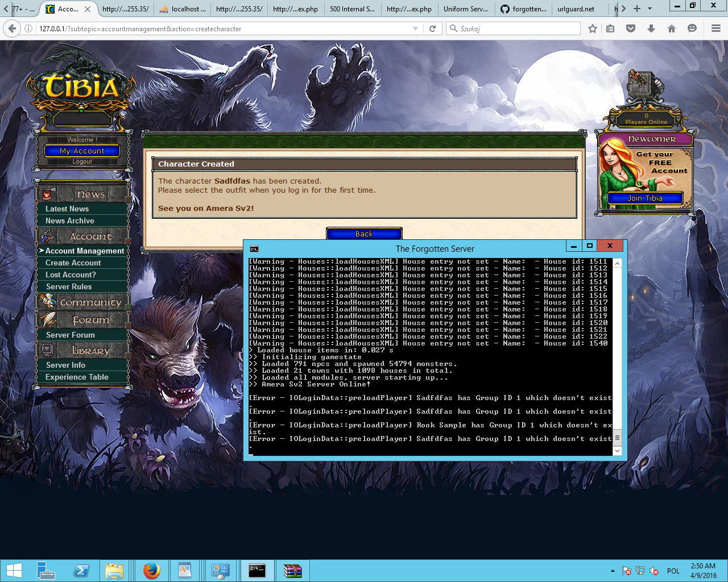Click the Tibia logo
This screenshot has height=582, width=728.
tap(81, 86)
